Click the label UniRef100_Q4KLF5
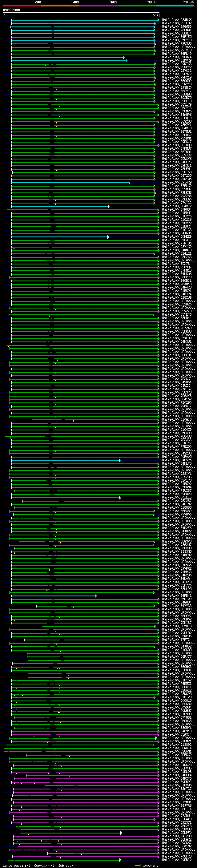 pos(177,464)
